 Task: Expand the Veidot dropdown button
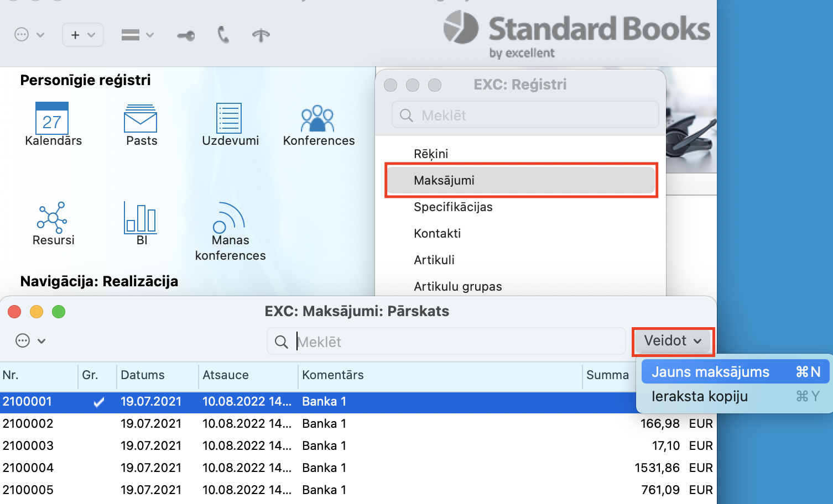[673, 341]
